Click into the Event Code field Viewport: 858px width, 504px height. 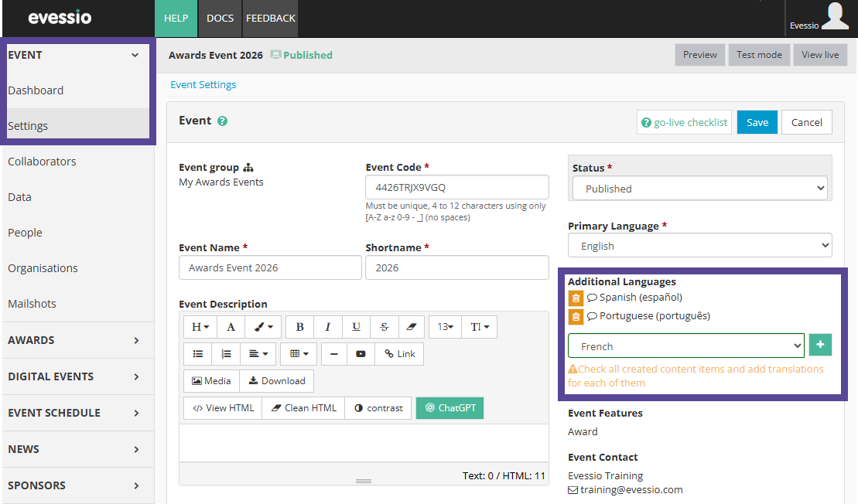[x=457, y=187]
